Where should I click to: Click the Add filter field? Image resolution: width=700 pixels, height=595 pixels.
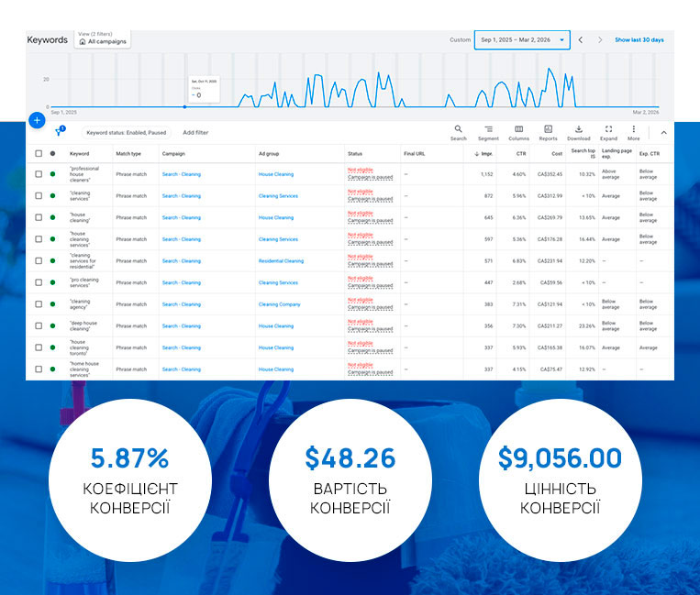tap(195, 132)
